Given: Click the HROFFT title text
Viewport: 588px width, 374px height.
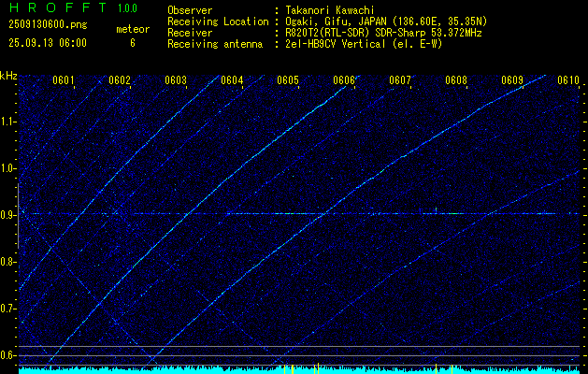Looking at the screenshot, I should (x=58, y=7).
